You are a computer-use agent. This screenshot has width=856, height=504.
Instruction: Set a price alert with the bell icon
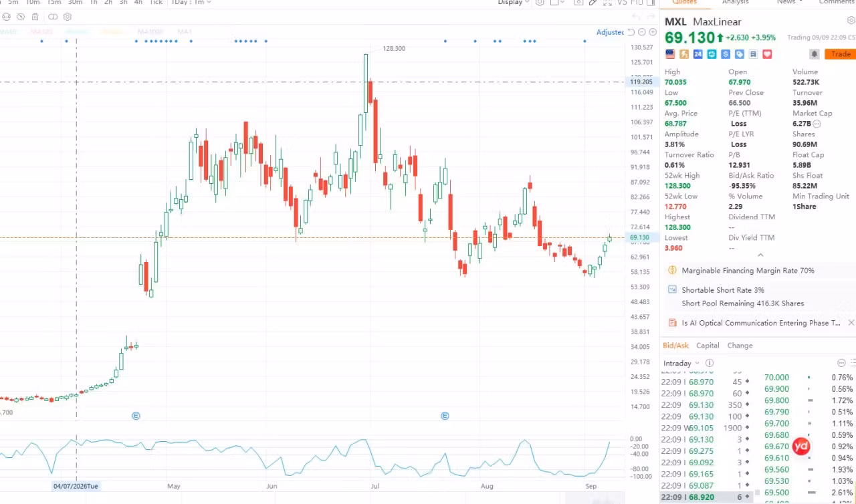(815, 54)
